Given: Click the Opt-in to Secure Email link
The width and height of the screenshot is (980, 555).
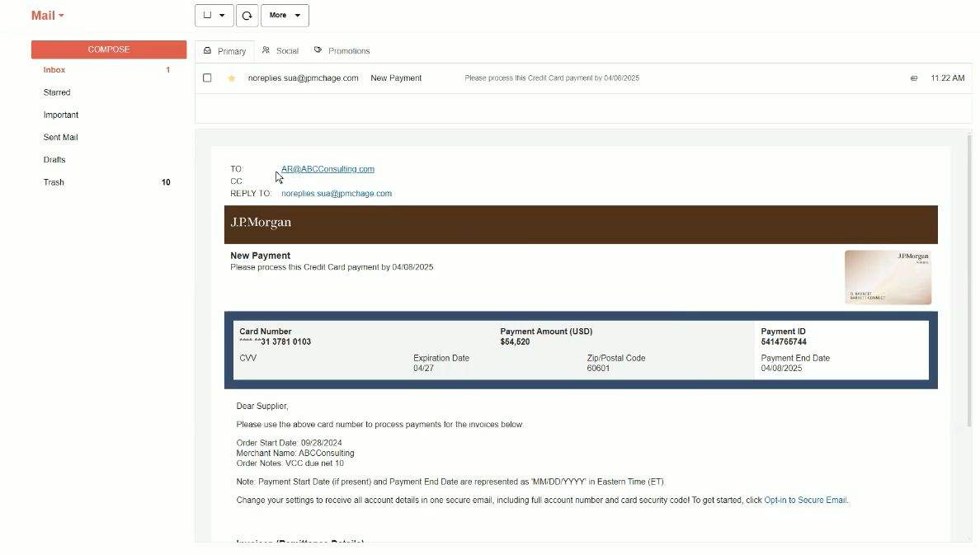Looking at the screenshot, I should 805,501.
